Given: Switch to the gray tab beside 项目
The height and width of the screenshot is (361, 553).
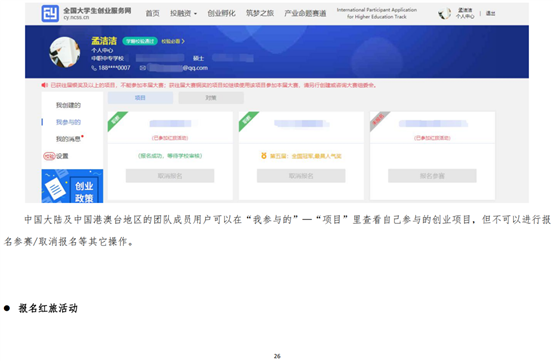Looking at the screenshot, I should pos(211,98).
